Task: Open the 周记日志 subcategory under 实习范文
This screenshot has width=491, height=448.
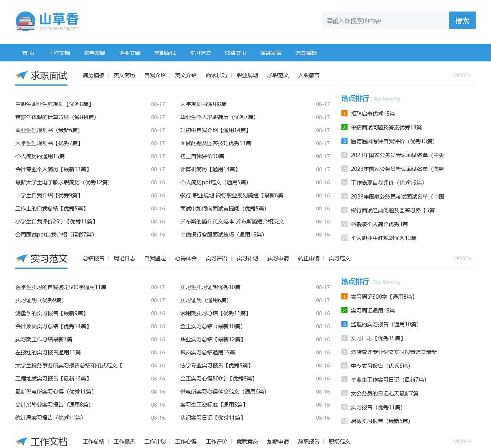Action: [x=124, y=258]
